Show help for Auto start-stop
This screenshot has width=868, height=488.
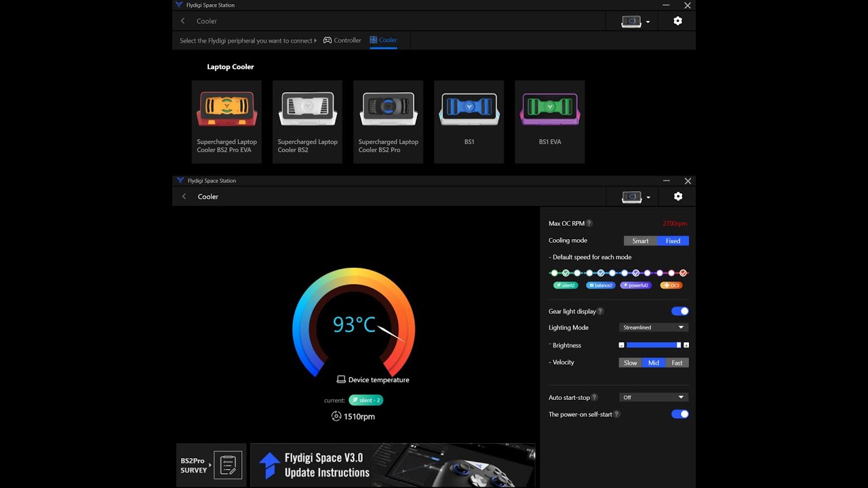[x=595, y=397]
